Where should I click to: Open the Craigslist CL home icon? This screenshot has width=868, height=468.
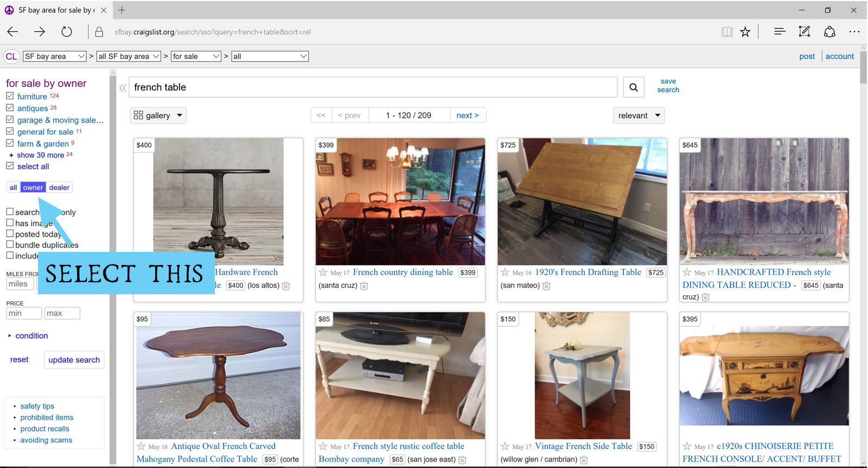click(11, 56)
